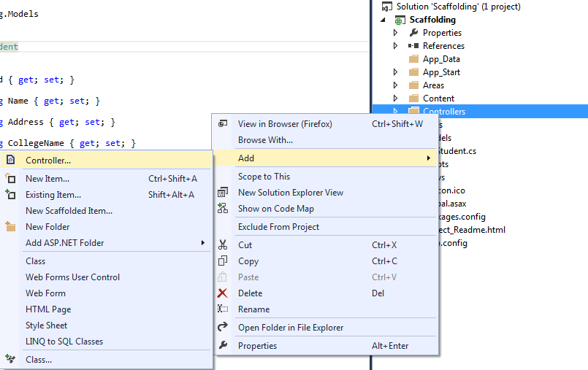Select the Areas folder in Solution Explorer
Image resolution: width=588 pixels, height=370 pixels.
pyautogui.click(x=433, y=85)
